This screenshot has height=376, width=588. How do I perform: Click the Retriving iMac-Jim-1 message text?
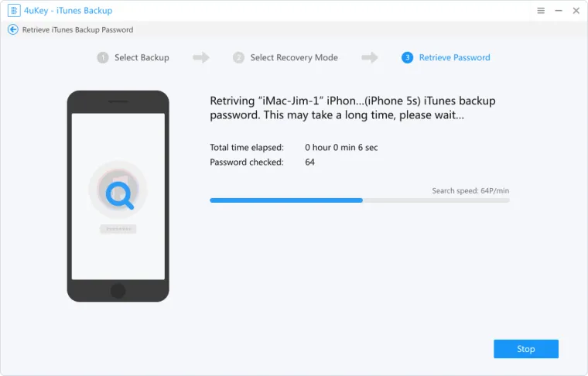353,108
